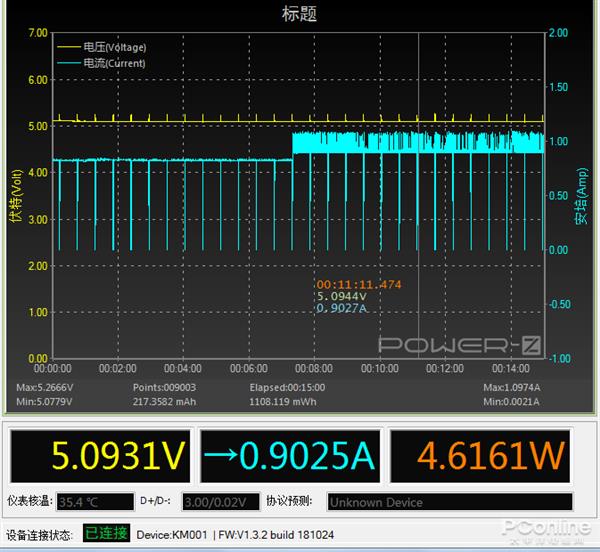
Task: Click the 00:08:00 time axis label
Action: coord(314,368)
